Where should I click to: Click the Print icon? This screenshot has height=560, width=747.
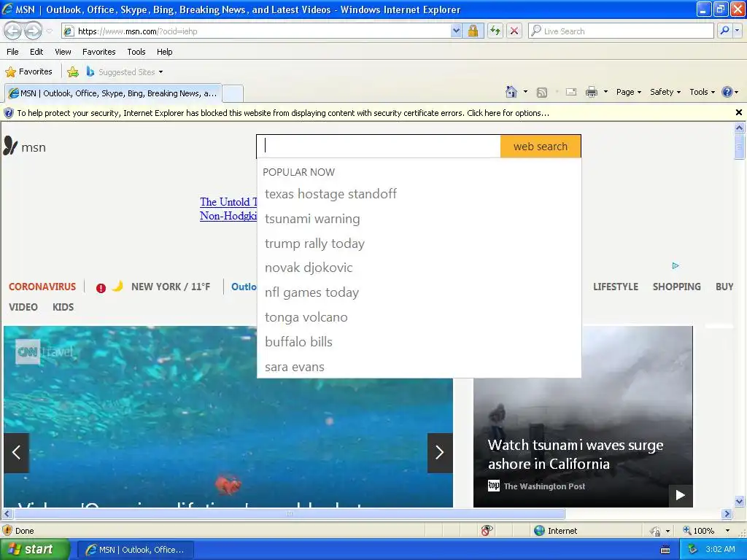pos(591,92)
